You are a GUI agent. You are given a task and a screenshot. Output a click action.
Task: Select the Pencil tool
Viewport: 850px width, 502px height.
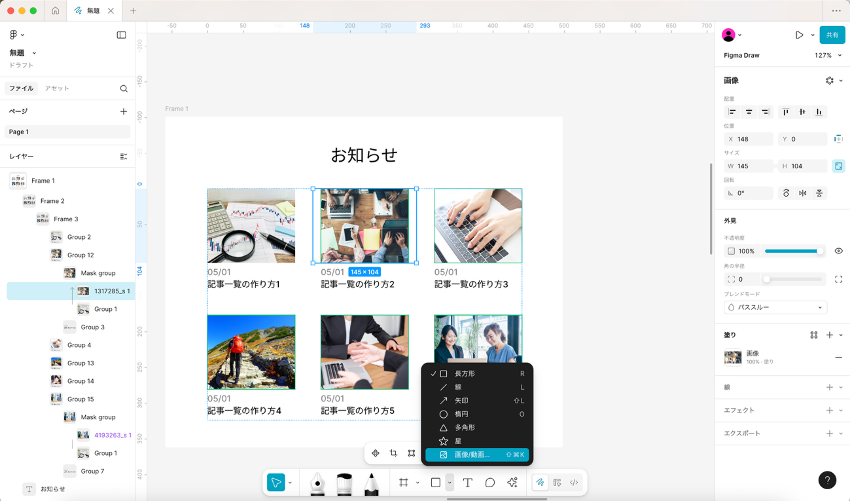coord(371,483)
